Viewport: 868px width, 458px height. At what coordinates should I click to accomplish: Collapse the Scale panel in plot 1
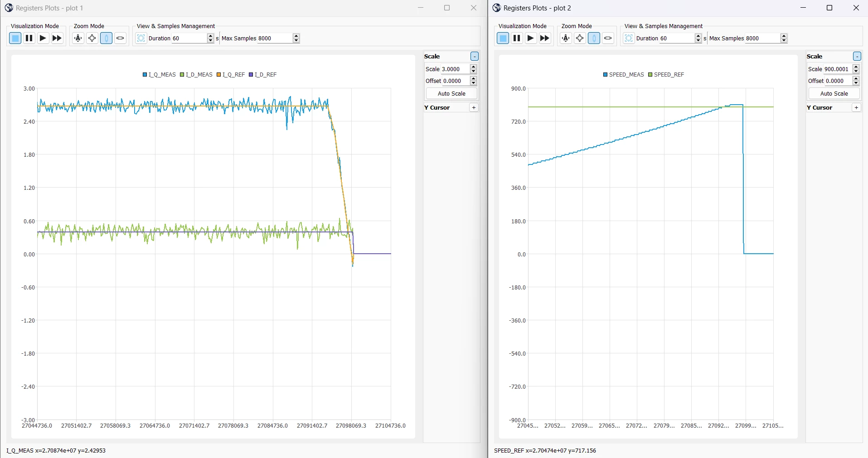pyautogui.click(x=474, y=56)
